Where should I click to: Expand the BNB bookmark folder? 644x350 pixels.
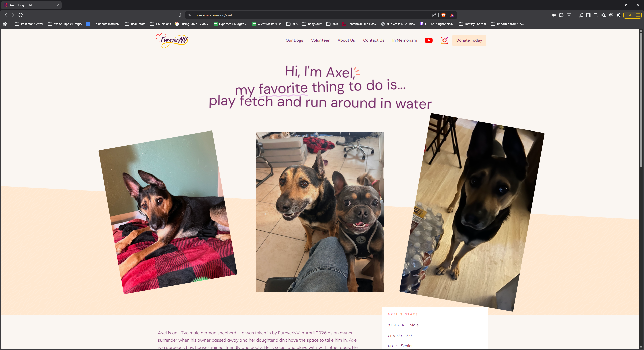tap(332, 24)
